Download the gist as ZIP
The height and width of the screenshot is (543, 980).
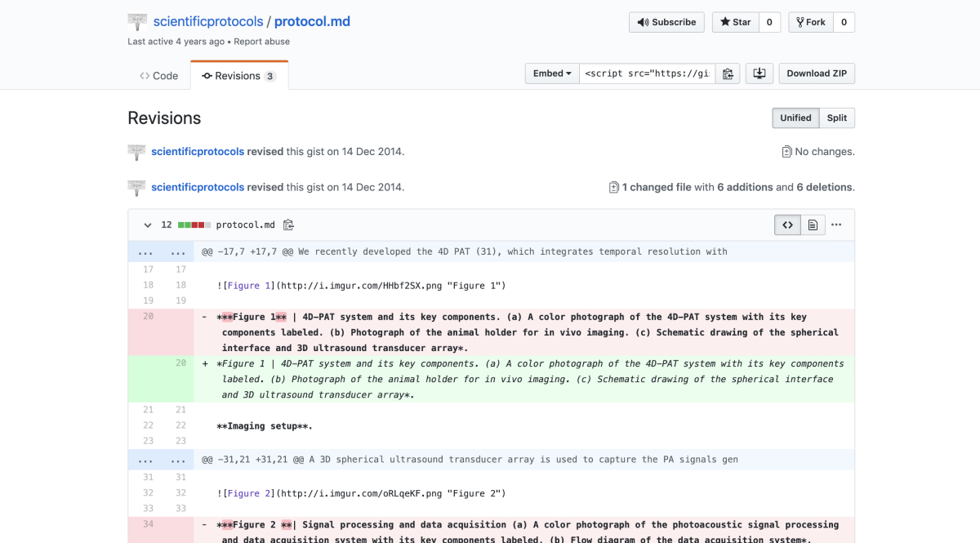point(816,73)
